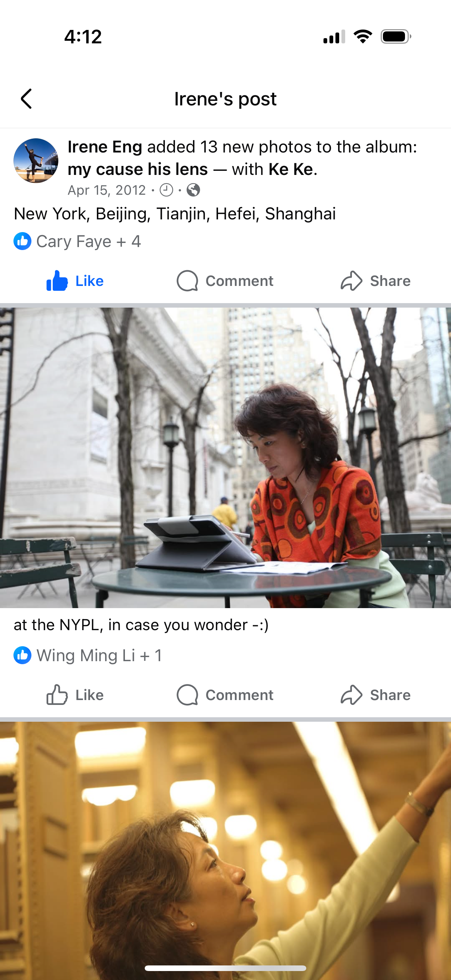
Task: Open the Irene Eng name link
Action: tap(105, 147)
